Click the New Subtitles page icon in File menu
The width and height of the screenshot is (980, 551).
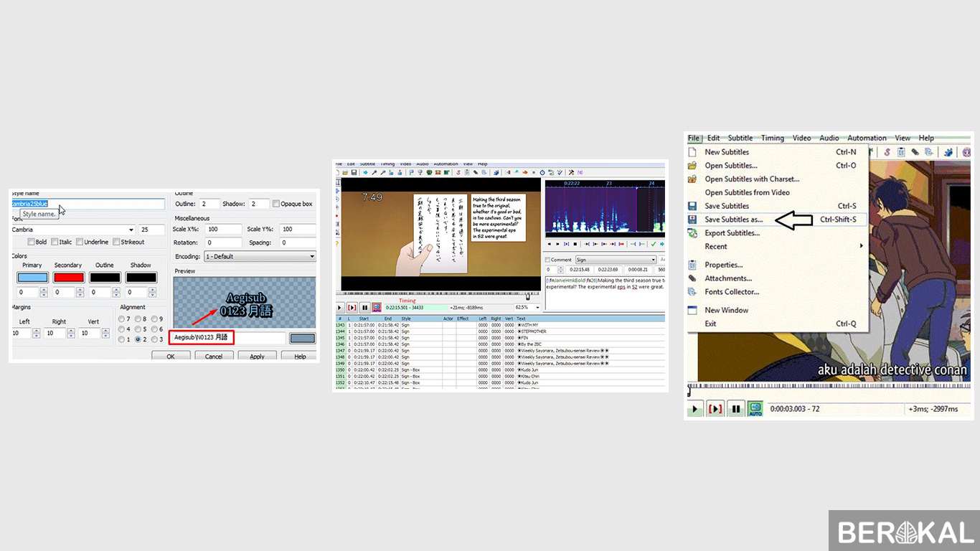pos(692,152)
